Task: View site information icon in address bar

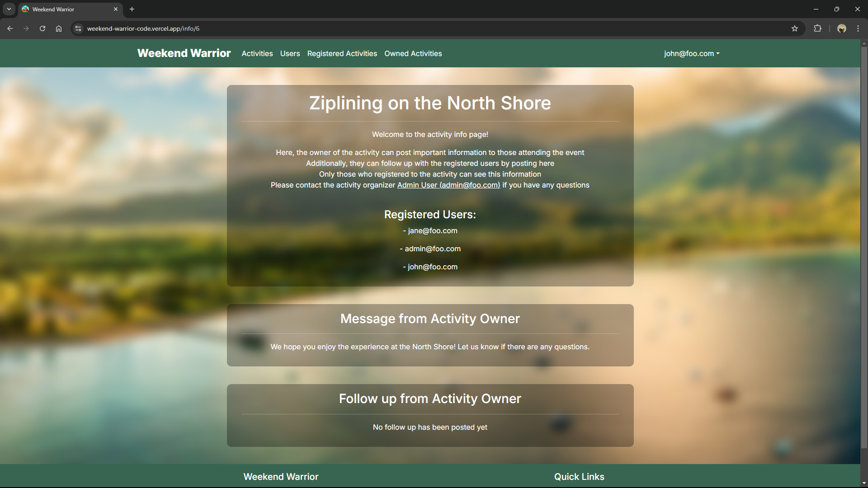Action: click(78, 28)
